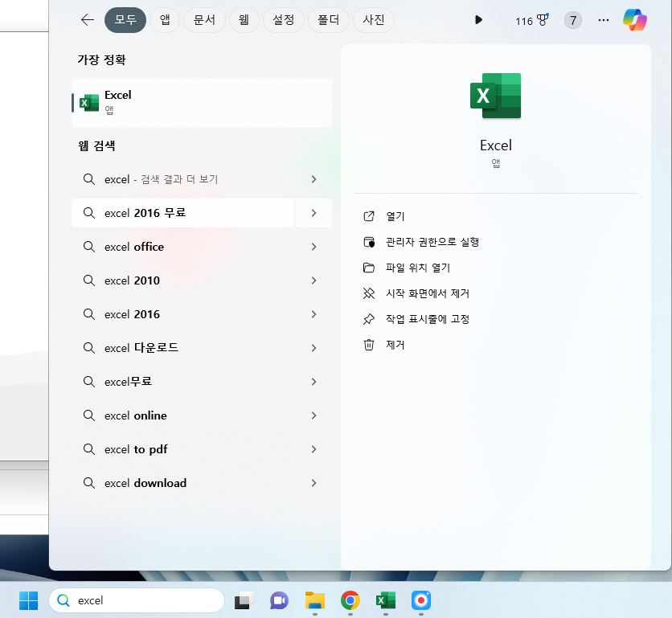Click the taskbar search box containing excel

point(137,600)
